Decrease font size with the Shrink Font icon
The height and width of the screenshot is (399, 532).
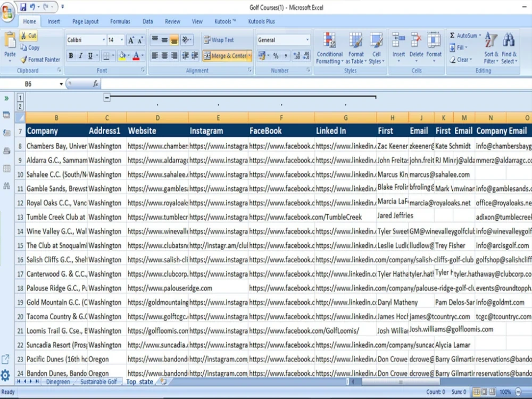tap(140, 40)
